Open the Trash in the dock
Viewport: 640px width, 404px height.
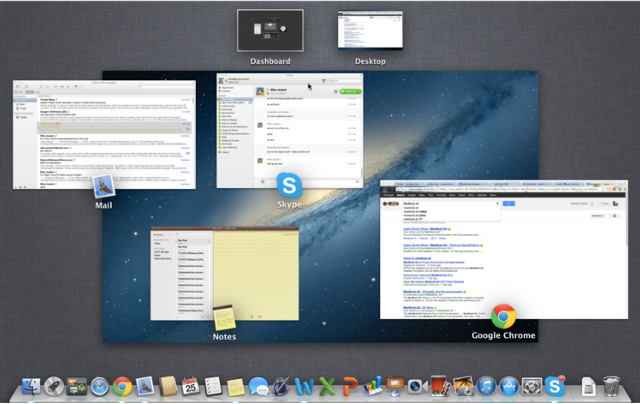(611, 386)
